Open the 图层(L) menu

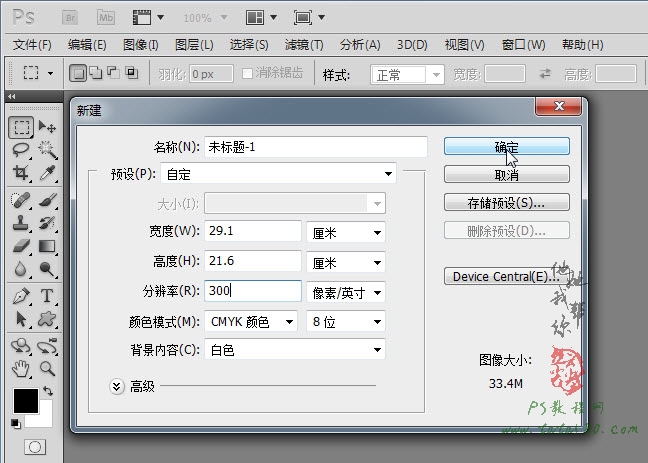click(194, 45)
